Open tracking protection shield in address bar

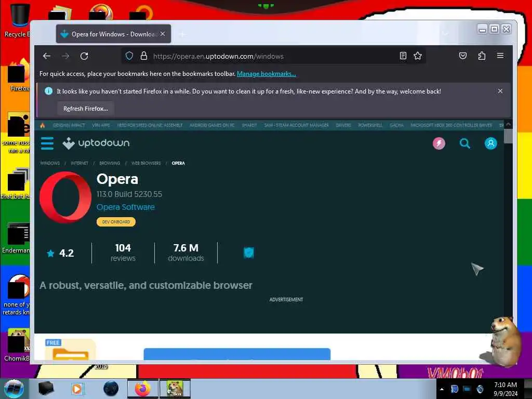pos(129,56)
